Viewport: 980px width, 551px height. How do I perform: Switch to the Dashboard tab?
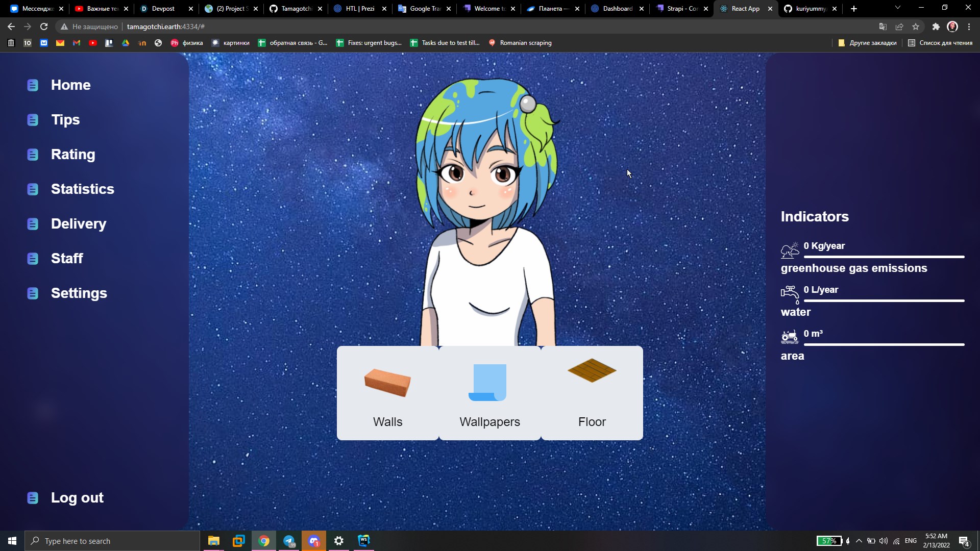point(616,9)
